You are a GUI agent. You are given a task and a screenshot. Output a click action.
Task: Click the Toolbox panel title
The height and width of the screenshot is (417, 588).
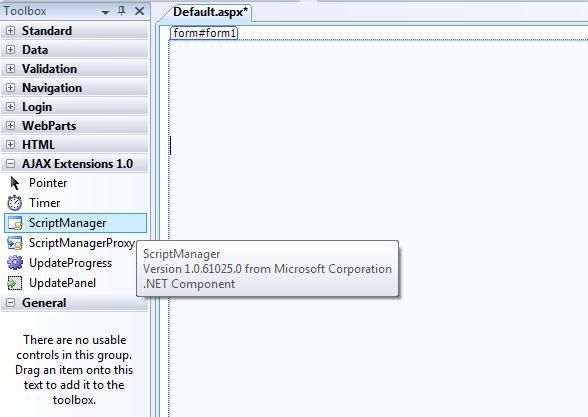point(25,11)
